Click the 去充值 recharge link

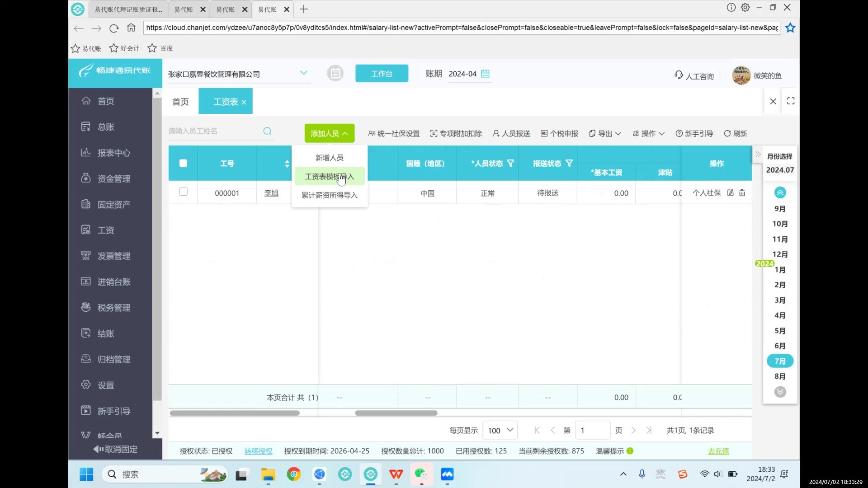coord(718,451)
